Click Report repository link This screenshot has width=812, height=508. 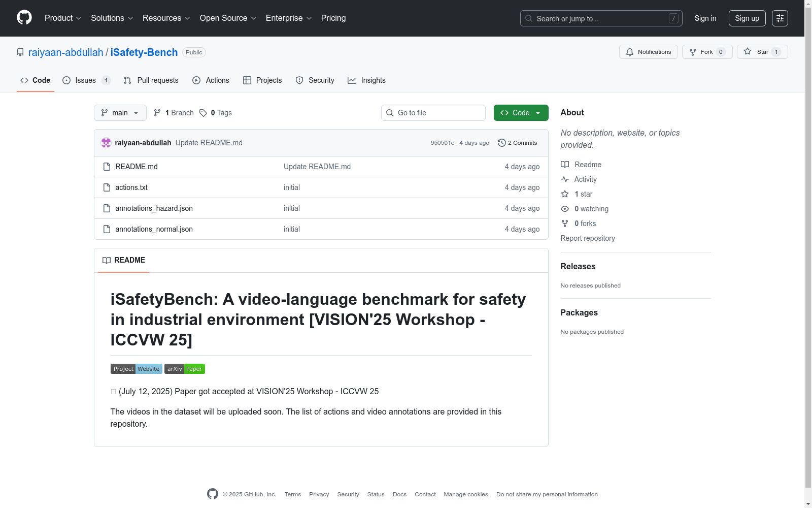(588, 238)
